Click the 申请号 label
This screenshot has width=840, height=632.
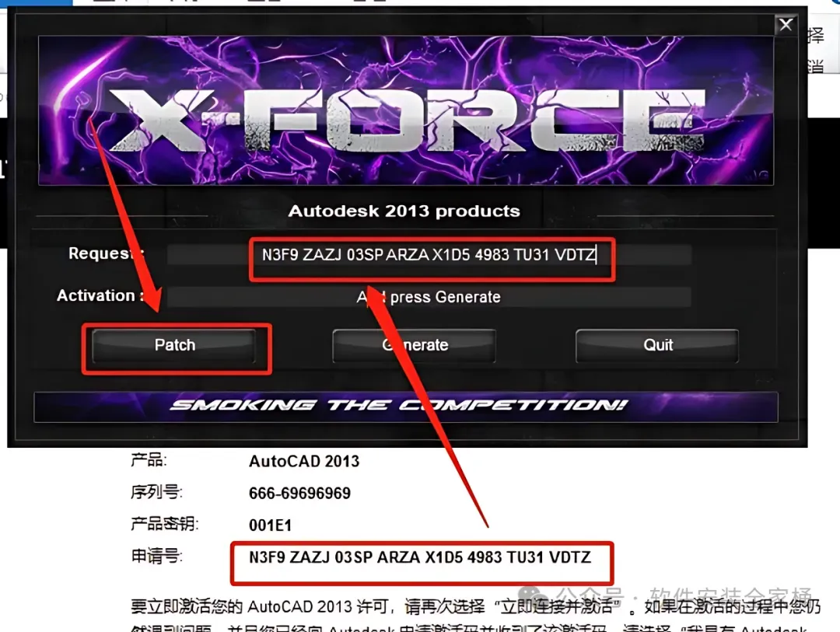[156, 557]
